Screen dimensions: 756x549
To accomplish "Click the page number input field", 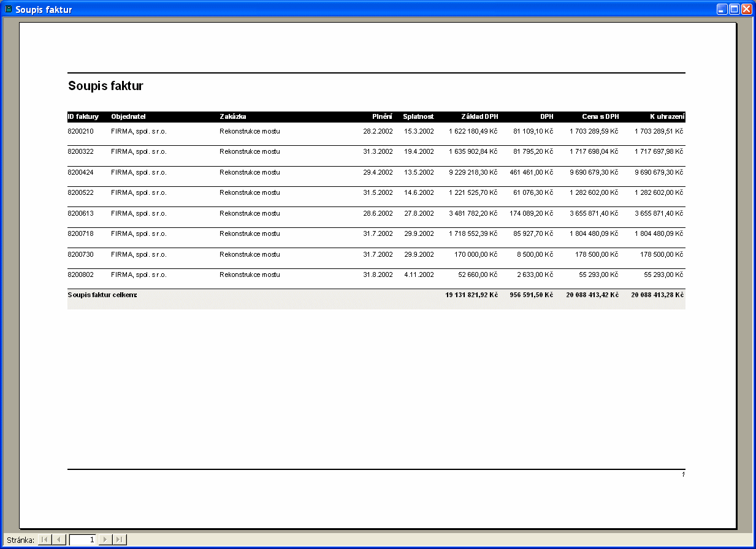I will [83, 540].
